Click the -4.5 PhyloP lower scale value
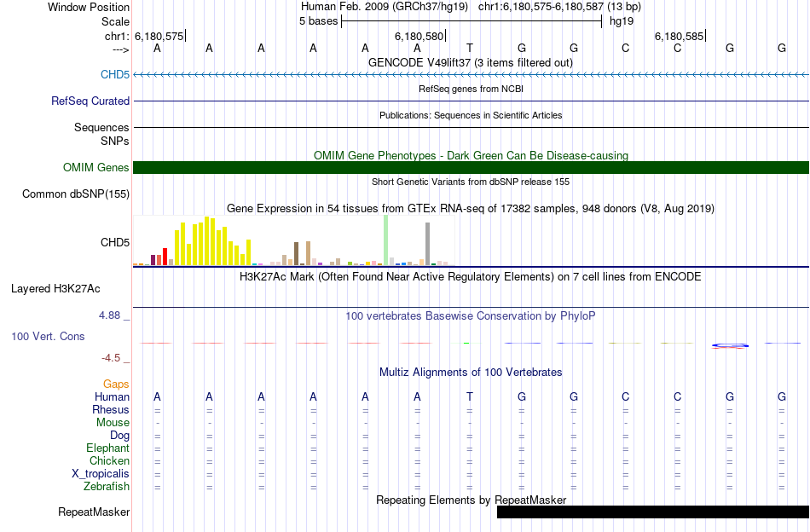Viewport: 810px width, 532px height. pyautogui.click(x=111, y=358)
